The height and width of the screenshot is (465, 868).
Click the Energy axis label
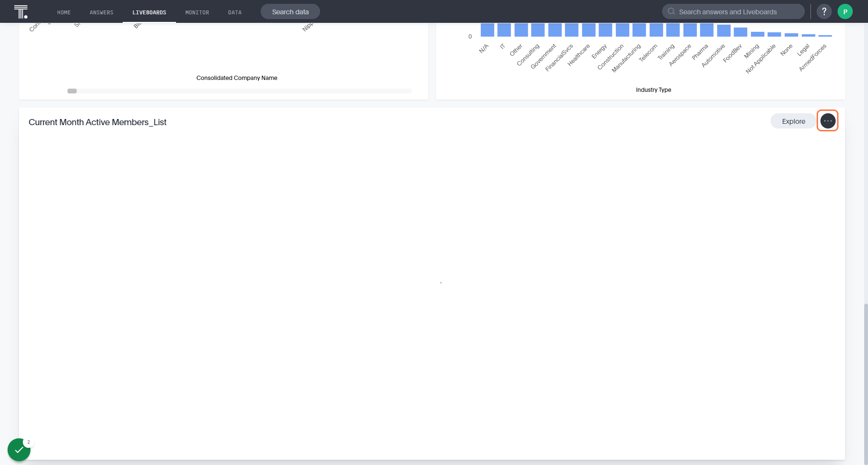599,51
